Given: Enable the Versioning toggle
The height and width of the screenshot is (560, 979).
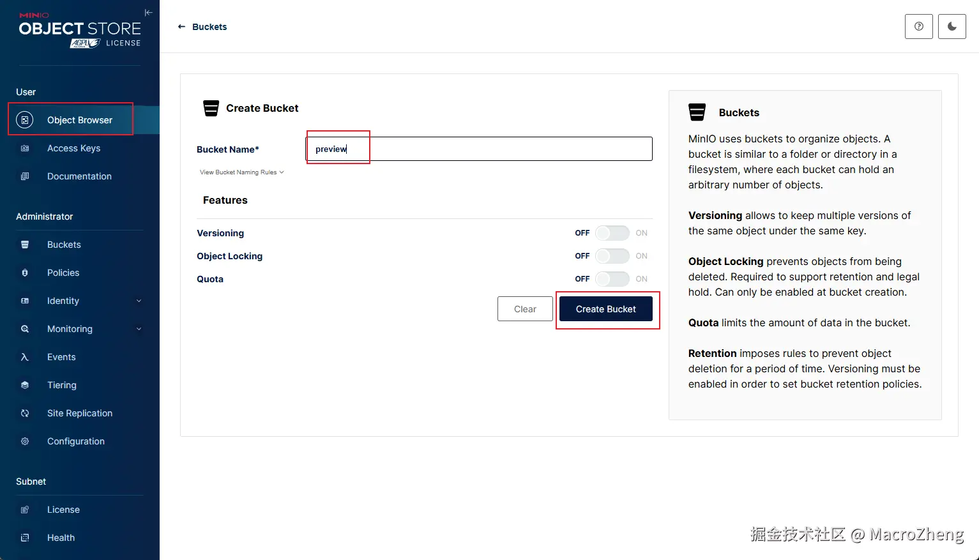Looking at the screenshot, I should click(x=612, y=233).
